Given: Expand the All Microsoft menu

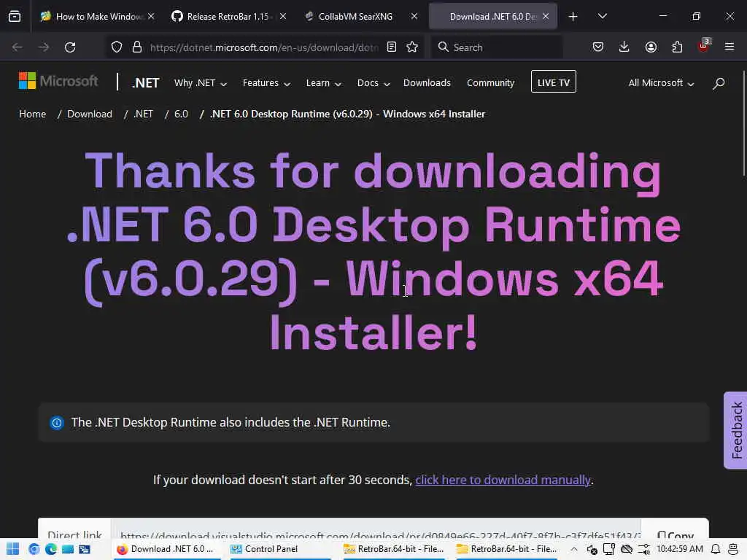Looking at the screenshot, I should 661,83.
